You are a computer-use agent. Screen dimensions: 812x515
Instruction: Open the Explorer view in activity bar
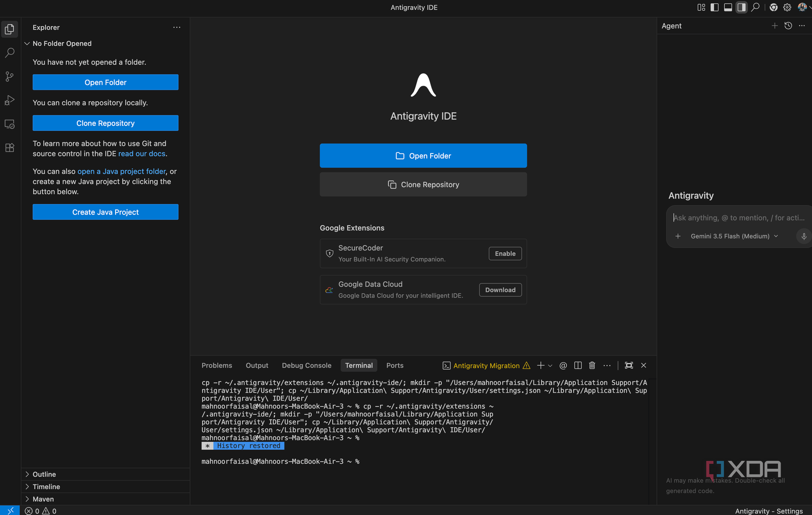[10, 30]
